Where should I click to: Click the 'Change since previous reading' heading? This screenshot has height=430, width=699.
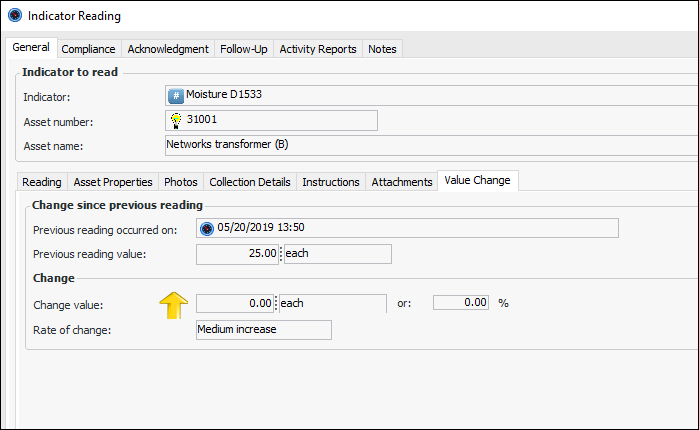117,205
